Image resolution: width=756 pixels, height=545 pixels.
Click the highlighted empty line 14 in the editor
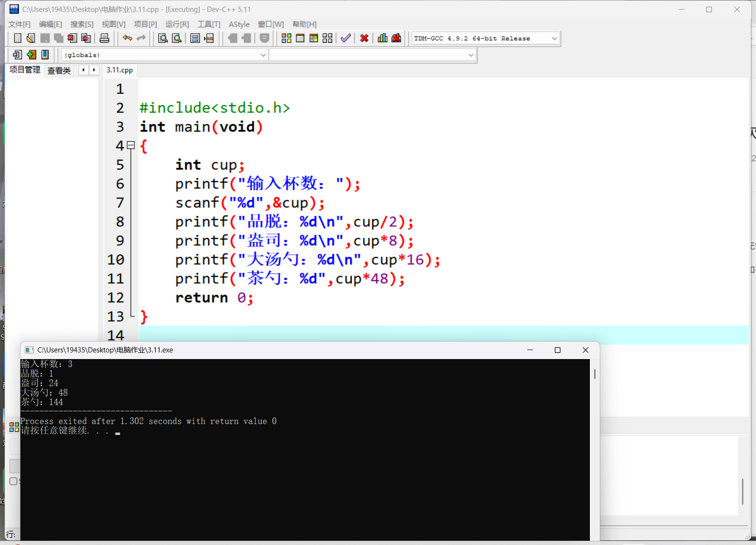443,335
